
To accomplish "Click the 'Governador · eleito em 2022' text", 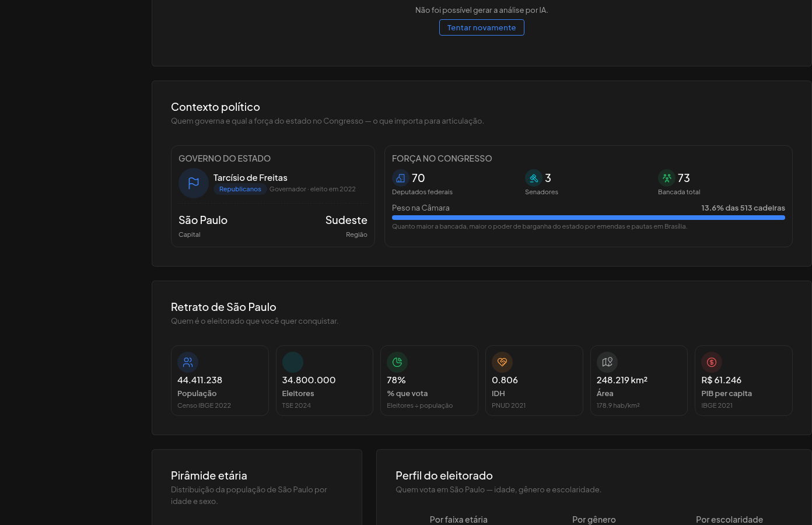I will tap(313, 189).
